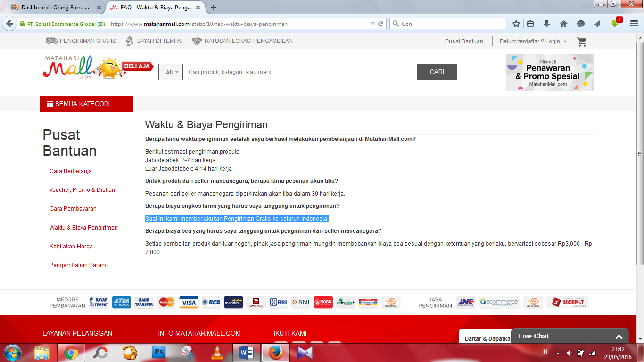Click the Mandiri bank logo
The width and height of the screenshot is (644, 362).
(233, 303)
